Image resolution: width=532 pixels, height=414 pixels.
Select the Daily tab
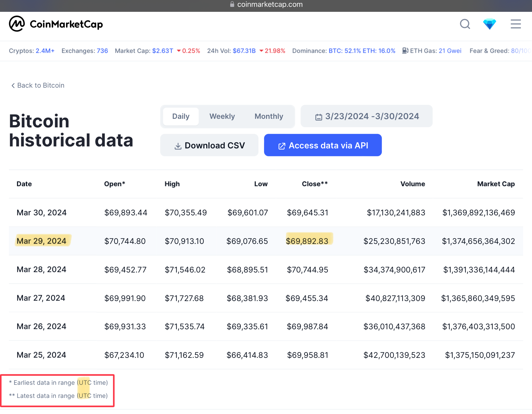[x=181, y=116]
